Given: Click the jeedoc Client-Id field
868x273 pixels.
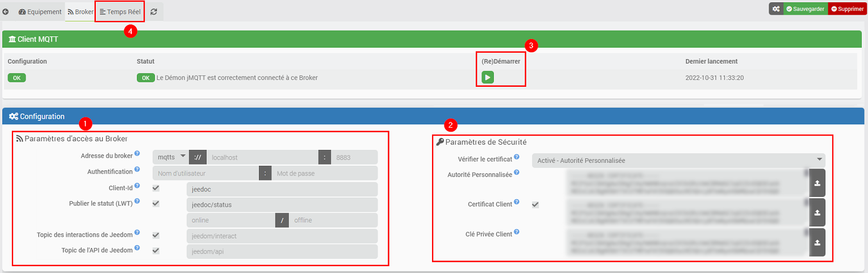Looking at the screenshot, I should tap(282, 188).
